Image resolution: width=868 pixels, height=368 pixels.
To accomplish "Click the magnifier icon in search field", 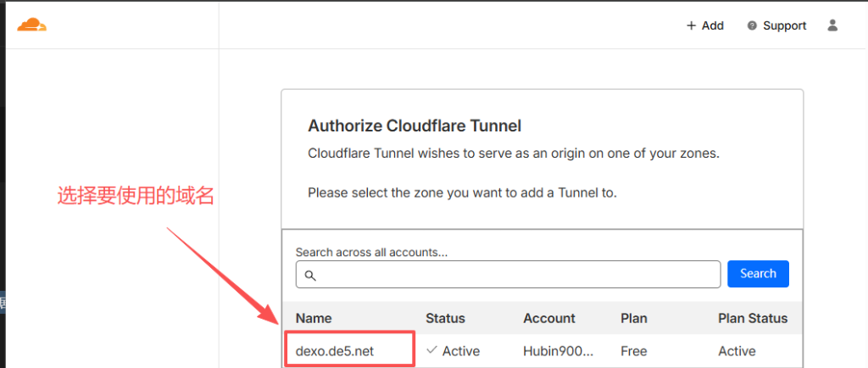I will point(310,275).
